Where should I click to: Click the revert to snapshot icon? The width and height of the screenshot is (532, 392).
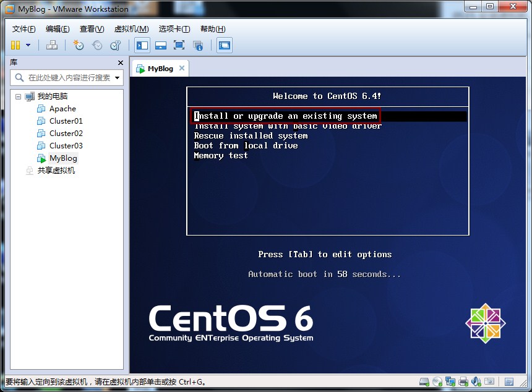pos(97,45)
